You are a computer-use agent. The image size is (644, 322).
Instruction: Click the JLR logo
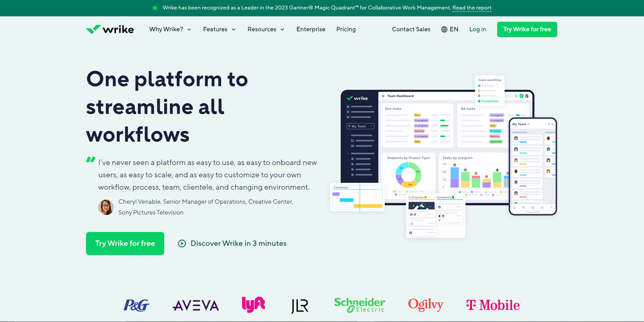click(300, 306)
